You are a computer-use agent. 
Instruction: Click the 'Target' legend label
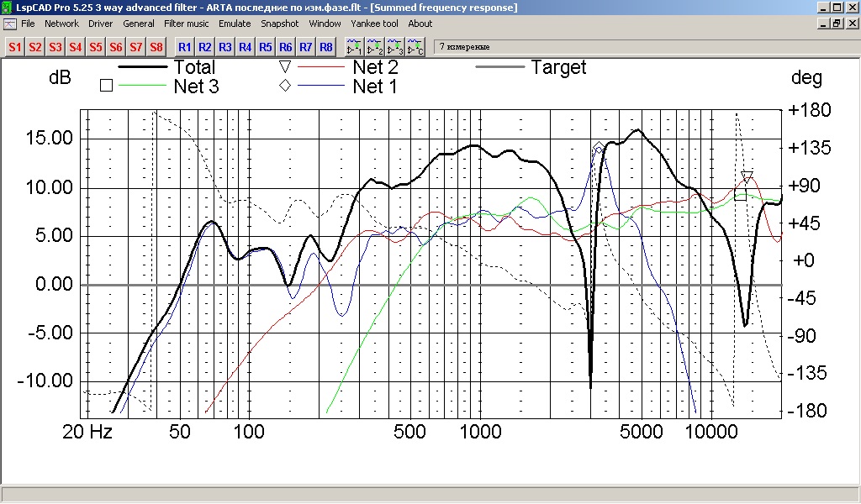(558, 67)
